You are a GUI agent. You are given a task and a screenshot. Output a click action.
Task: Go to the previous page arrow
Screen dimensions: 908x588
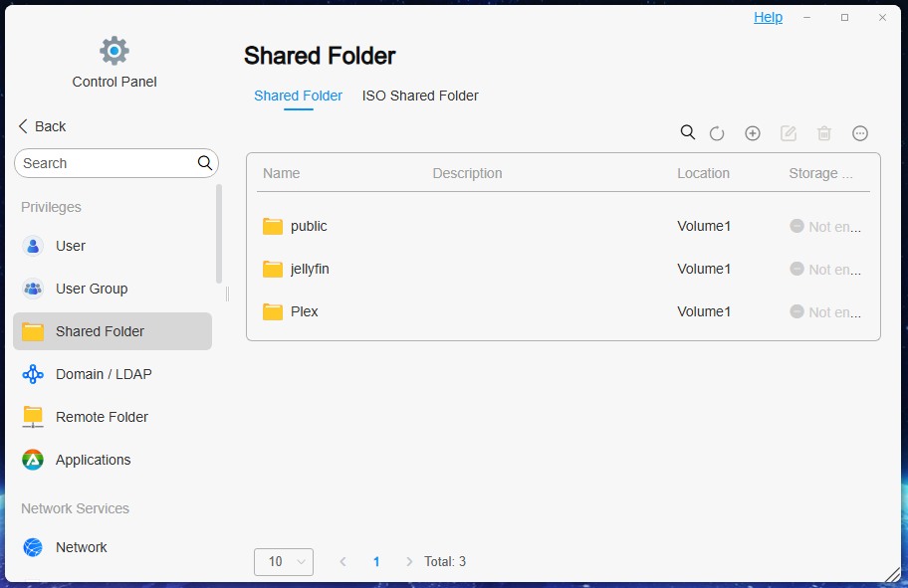pyautogui.click(x=342, y=562)
